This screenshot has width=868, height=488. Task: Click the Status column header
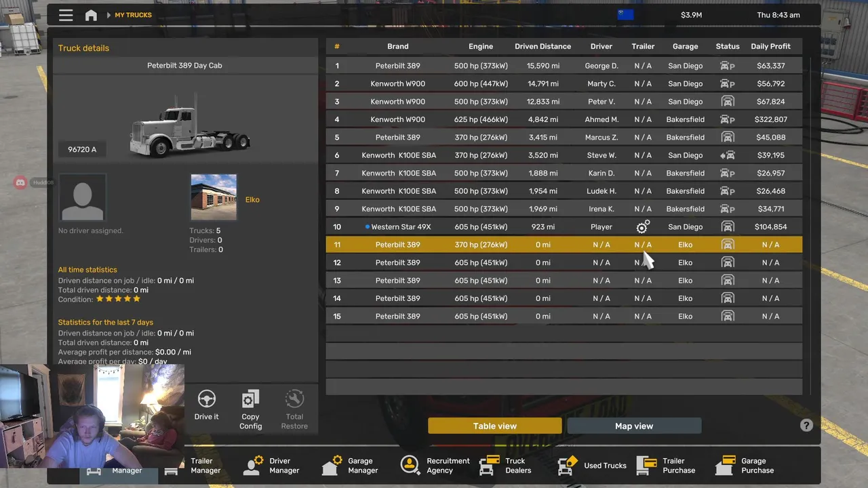point(728,47)
